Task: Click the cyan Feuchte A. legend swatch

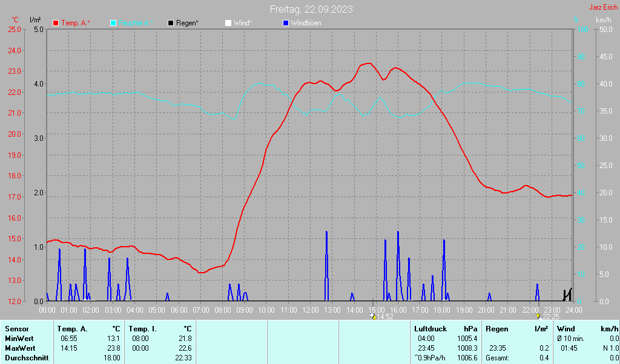Action: pyautogui.click(x=113, y=24)
